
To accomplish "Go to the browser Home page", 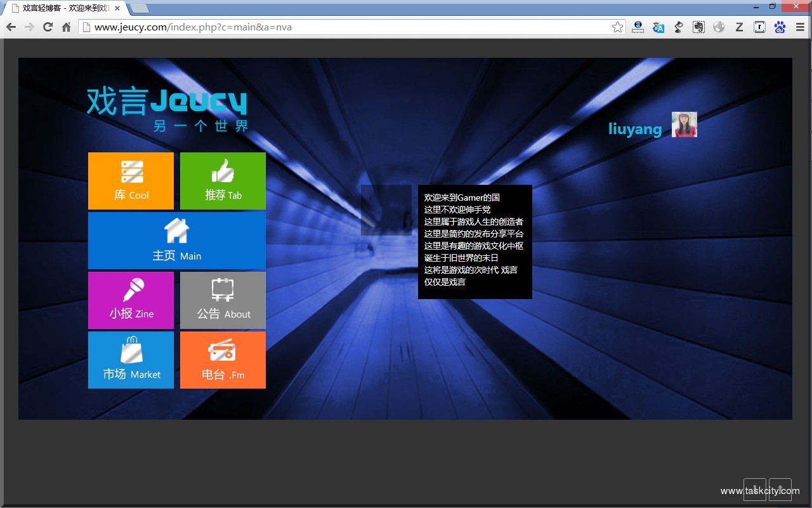I will (x=66, y=27).
